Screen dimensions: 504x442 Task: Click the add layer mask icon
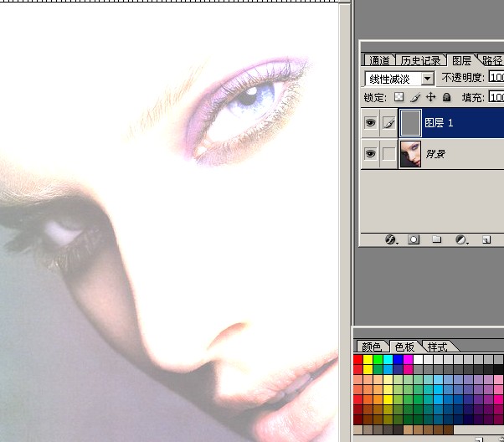point(414,239)
